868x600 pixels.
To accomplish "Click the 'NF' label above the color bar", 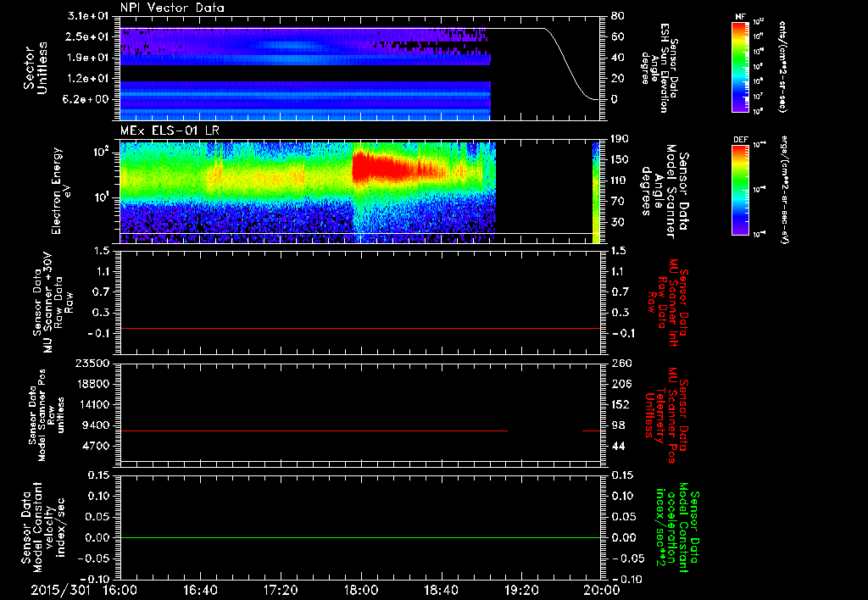I will coord(741,17).
